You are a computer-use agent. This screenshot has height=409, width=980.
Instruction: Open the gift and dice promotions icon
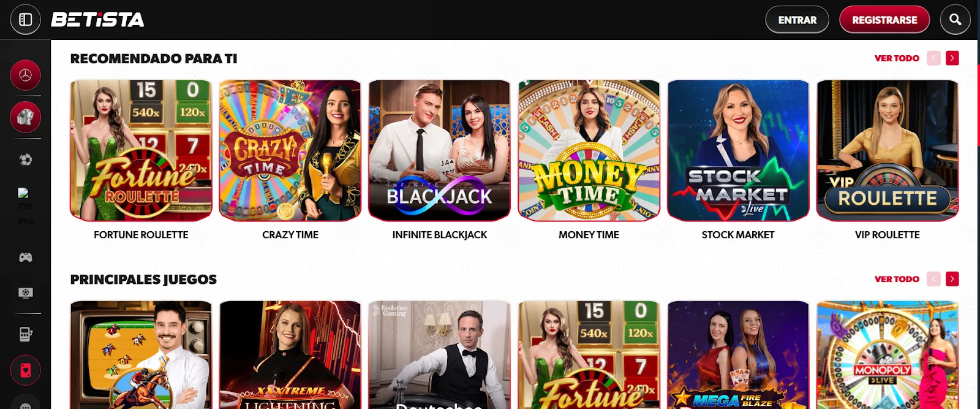[25, 117]
